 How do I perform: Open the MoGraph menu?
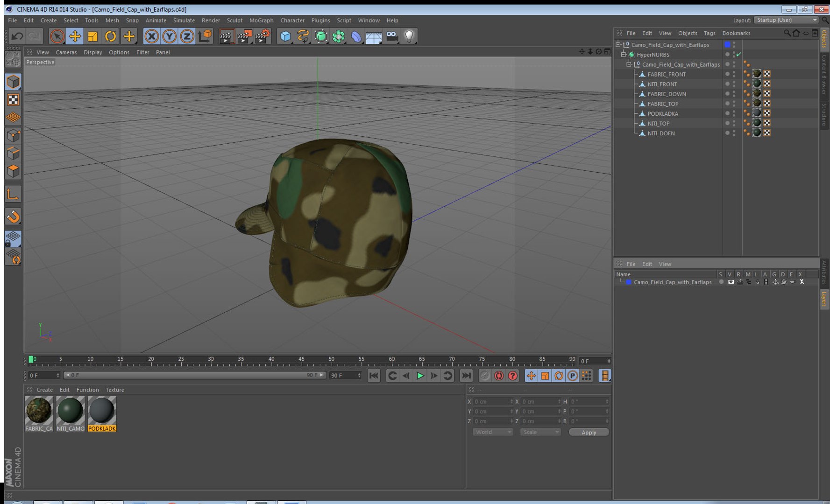[x=261, y=21]
